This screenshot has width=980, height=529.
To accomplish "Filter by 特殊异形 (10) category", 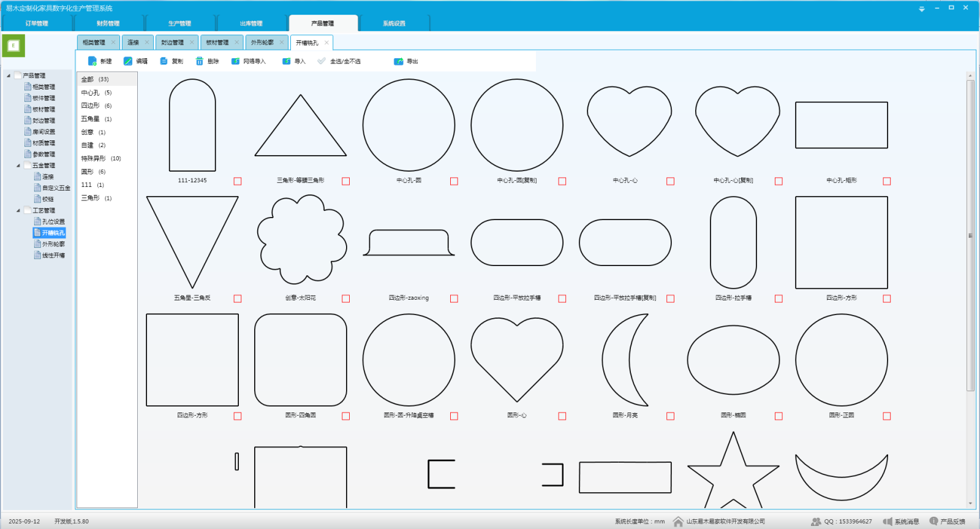I will (101, 159).
